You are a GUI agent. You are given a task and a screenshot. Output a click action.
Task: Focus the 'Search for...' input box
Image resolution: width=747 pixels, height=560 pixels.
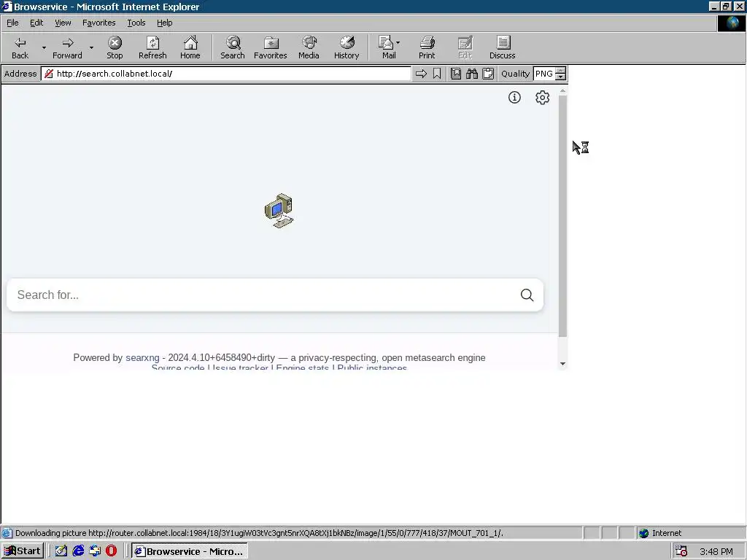click(263, 295)
